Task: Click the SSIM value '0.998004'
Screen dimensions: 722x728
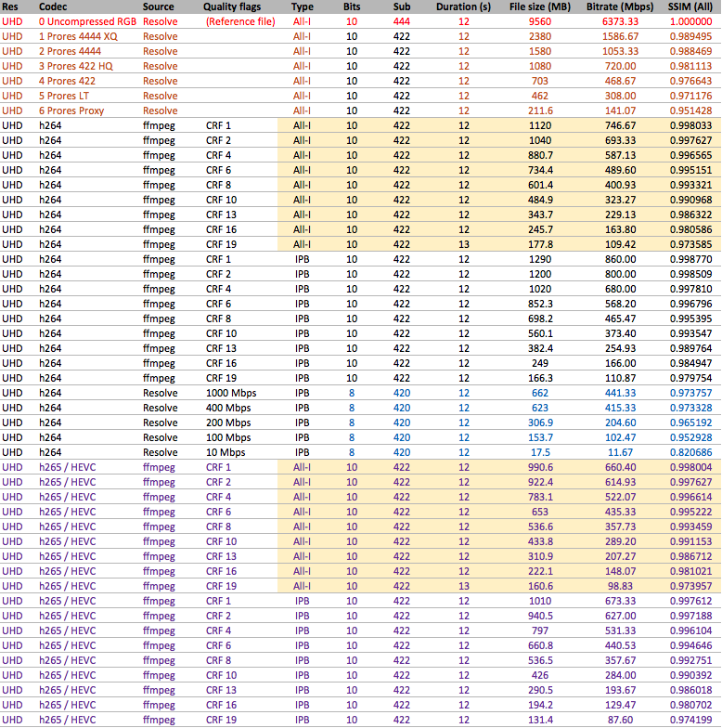Action: [x=690, y=468]
